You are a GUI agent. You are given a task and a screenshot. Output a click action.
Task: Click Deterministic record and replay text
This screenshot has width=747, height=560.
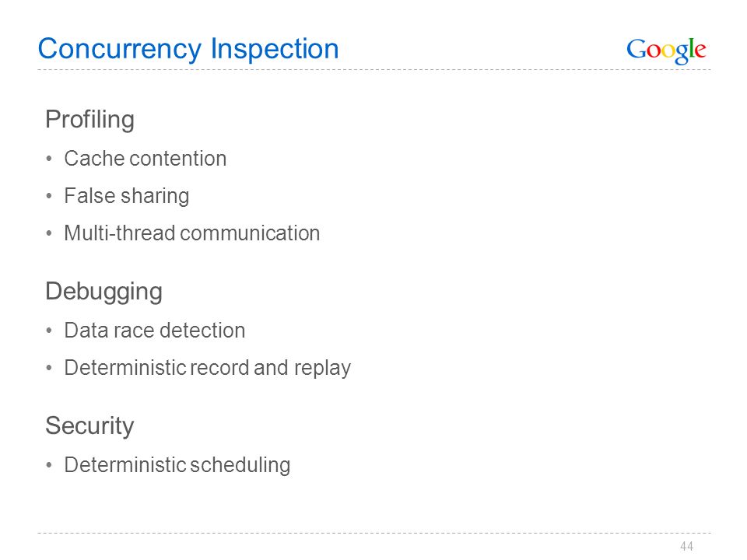[208, 368]
